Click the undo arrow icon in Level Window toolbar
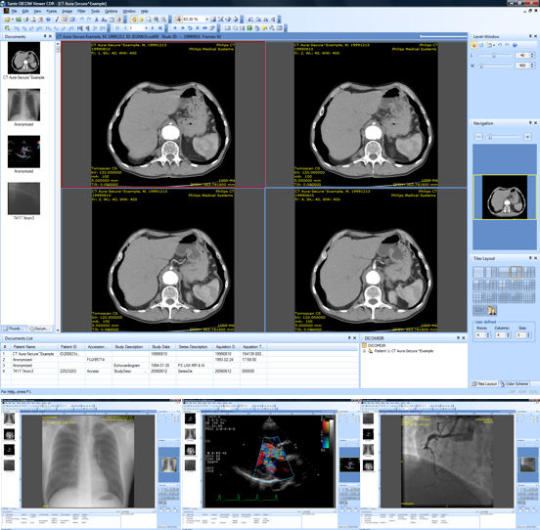Viewport: 540px width, 530px height. pyautogui.click(x=500, y=45)
